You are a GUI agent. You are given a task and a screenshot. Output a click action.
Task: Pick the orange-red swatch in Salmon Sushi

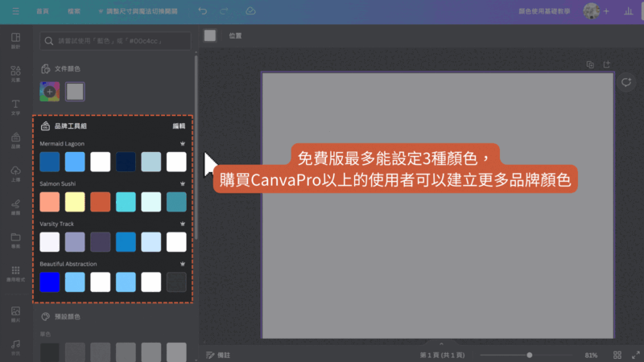tap(101, 201)
